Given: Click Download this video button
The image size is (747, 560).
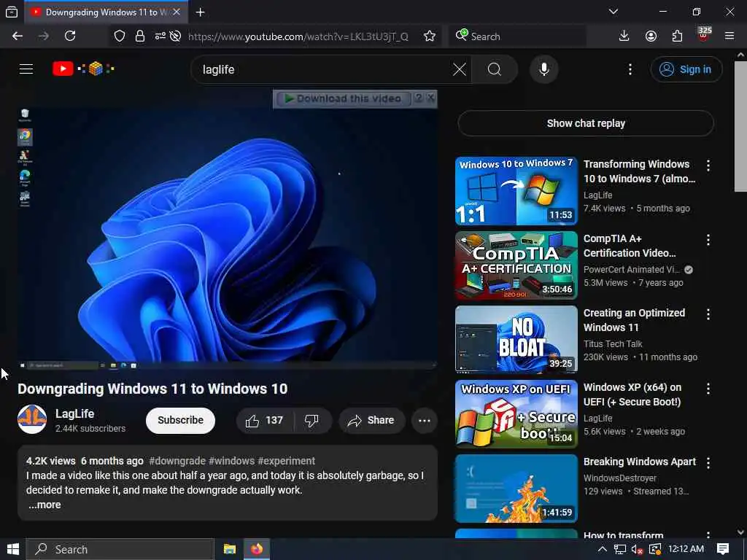Looking at the screenshot, I should 344,98.
